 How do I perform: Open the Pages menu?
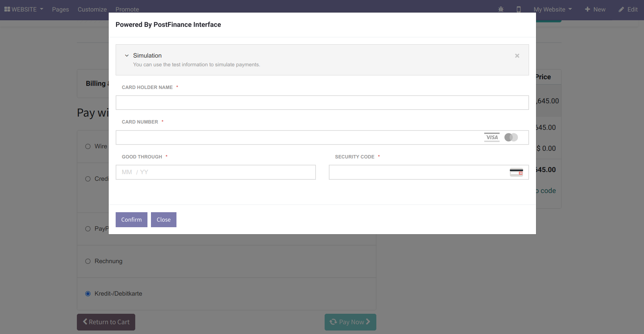60,9
